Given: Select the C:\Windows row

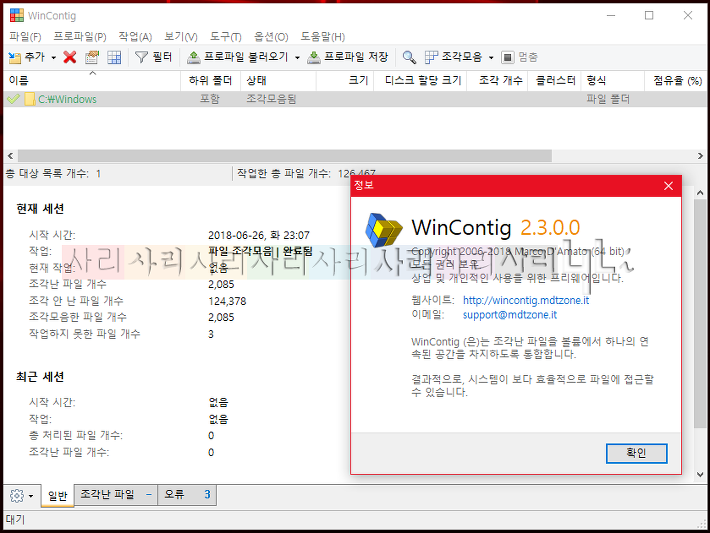Looking at the screenshot, I should click(x=355, y=99).
